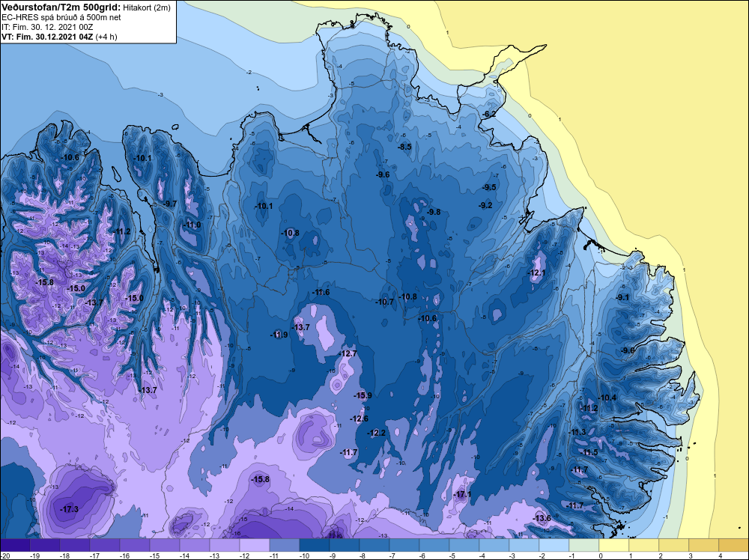Select the -12.1 temperature label
This screenshot has width=749, height=560.
coord(536,273)
